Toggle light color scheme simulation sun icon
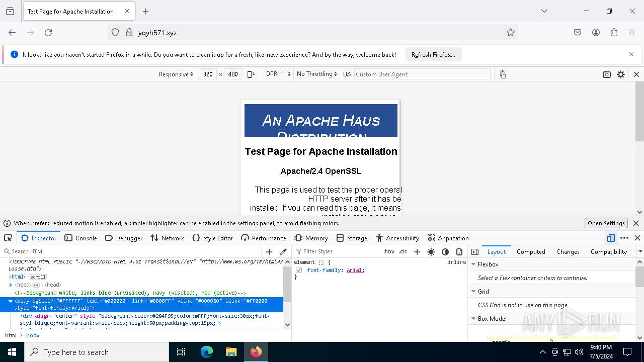The width and height of the screenshot is (644, 362). (x=431, y=251)
